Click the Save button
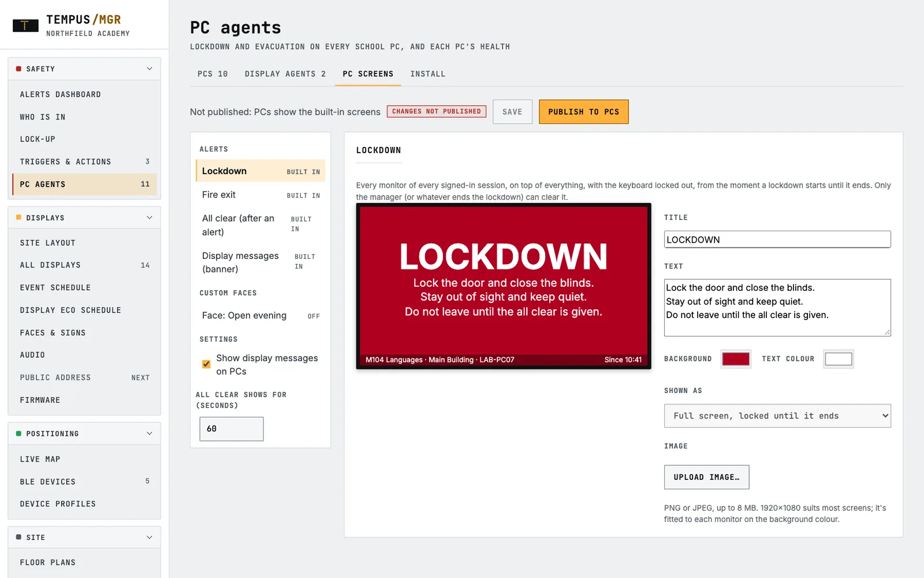 [x=512, y=112]
